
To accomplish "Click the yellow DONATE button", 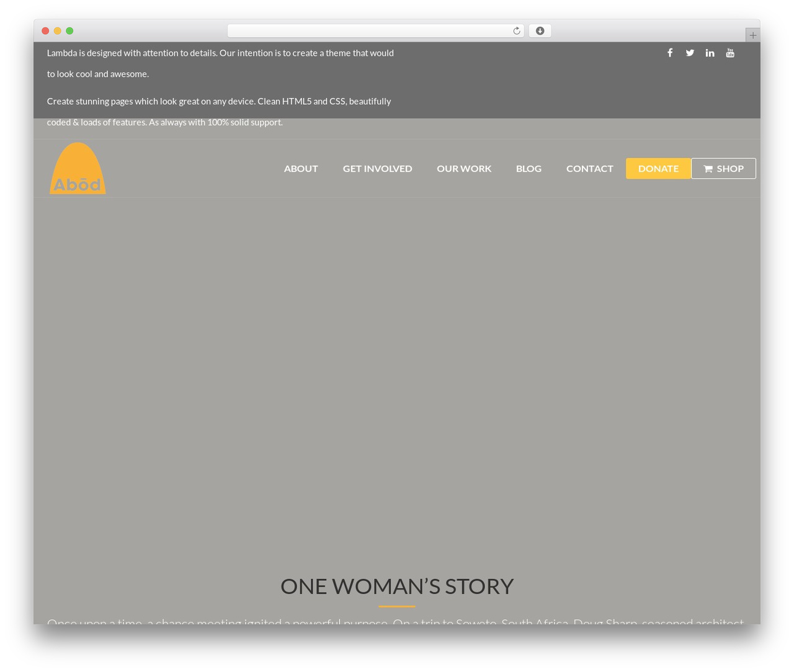I will click(x=658, y=169).
